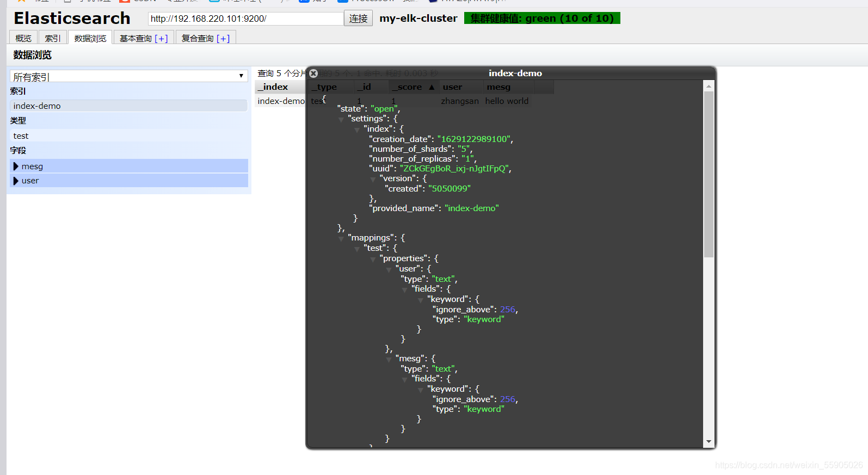Select the test type filter
Screen dimensions: 868x475
(x=129, y=136)
